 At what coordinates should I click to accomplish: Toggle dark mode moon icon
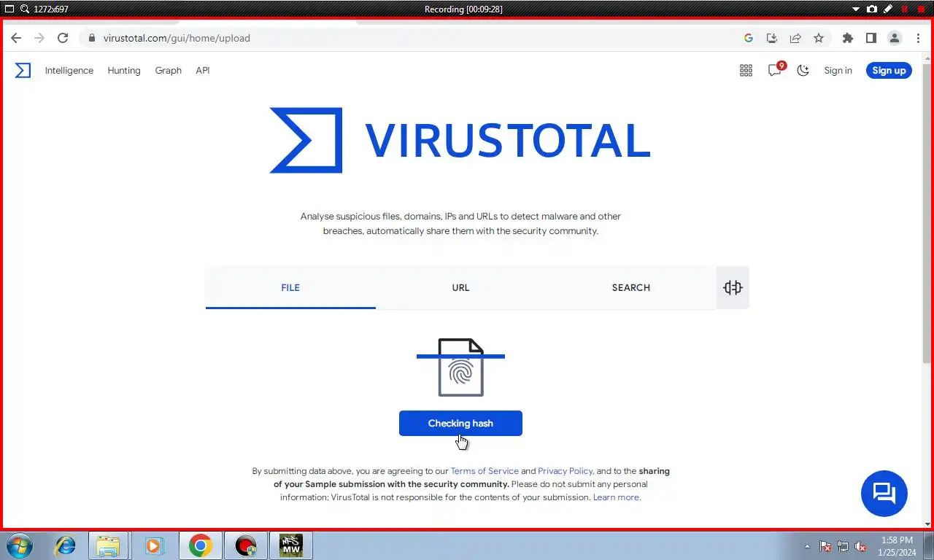[x=803, y=71]
